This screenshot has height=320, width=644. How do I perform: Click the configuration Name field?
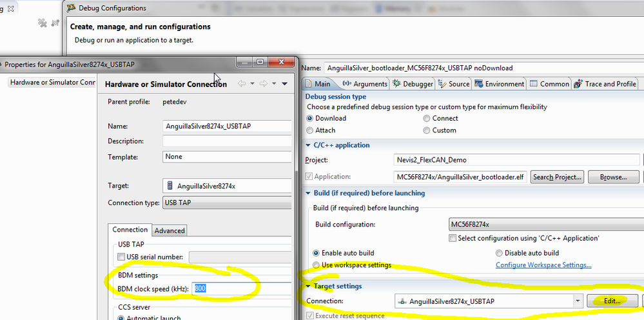coord(483,68)
